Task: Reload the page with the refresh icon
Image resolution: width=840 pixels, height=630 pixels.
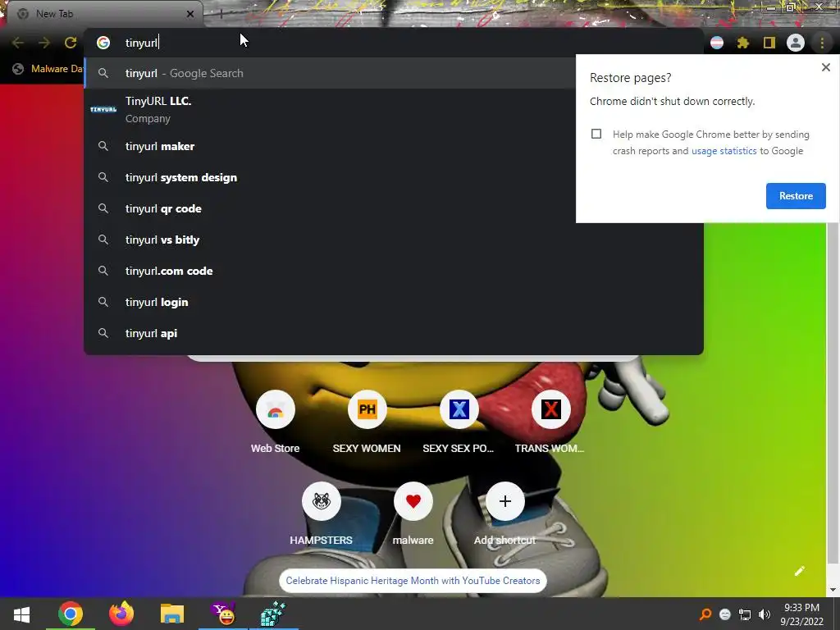Action: point(71,43)
